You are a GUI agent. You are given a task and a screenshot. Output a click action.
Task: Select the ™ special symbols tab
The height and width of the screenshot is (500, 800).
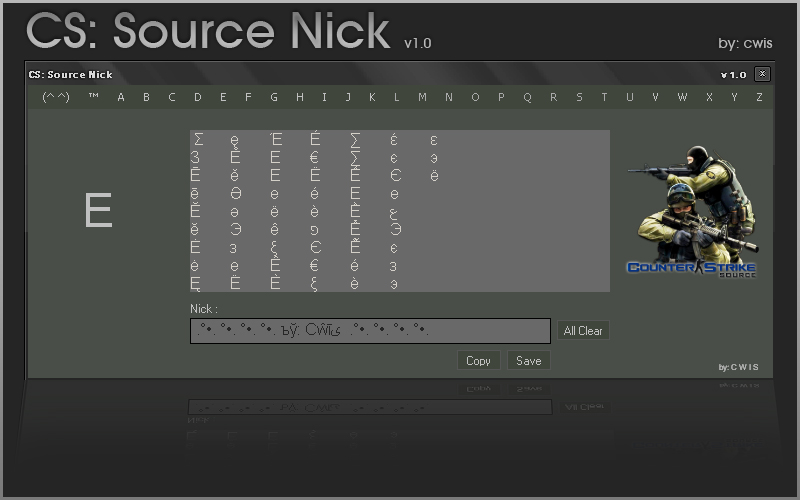[94, 97]
